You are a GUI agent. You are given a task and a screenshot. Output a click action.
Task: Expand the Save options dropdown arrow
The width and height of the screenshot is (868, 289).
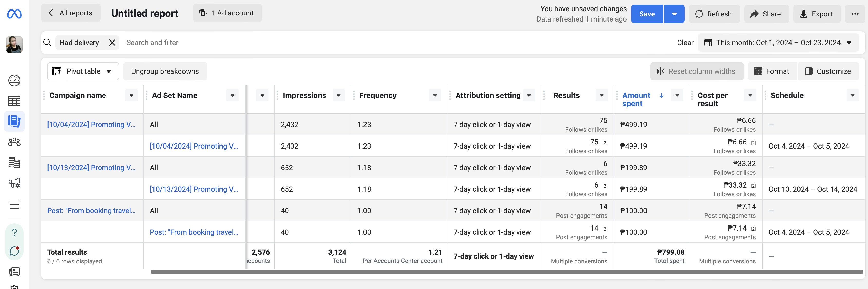point(674,14)
